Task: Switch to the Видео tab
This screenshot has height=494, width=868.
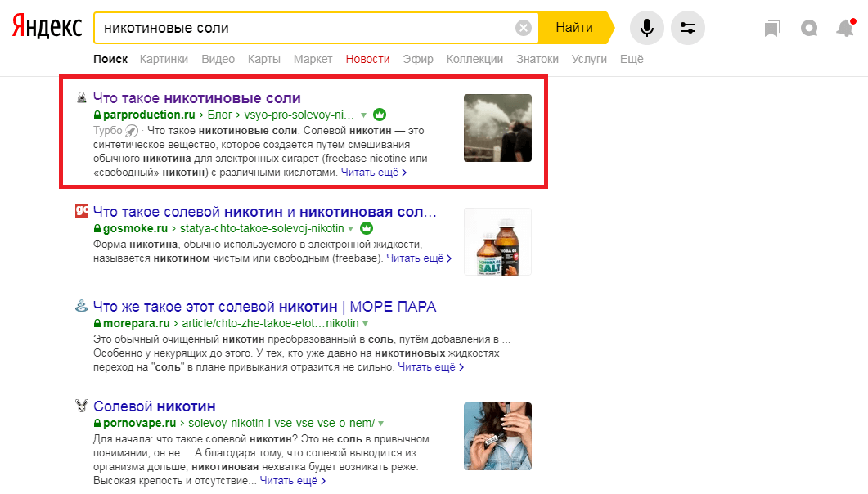Action: (x=218, y=59)
